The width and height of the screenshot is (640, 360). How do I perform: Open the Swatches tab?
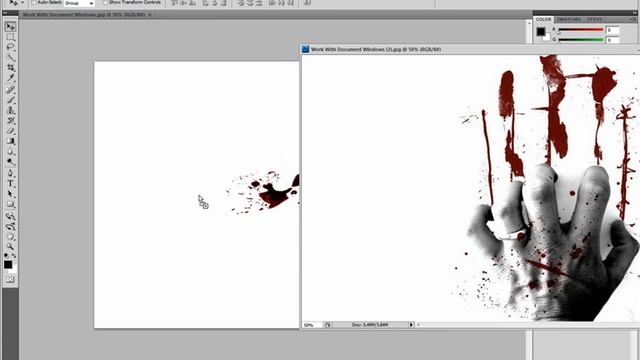pos(569,19)
